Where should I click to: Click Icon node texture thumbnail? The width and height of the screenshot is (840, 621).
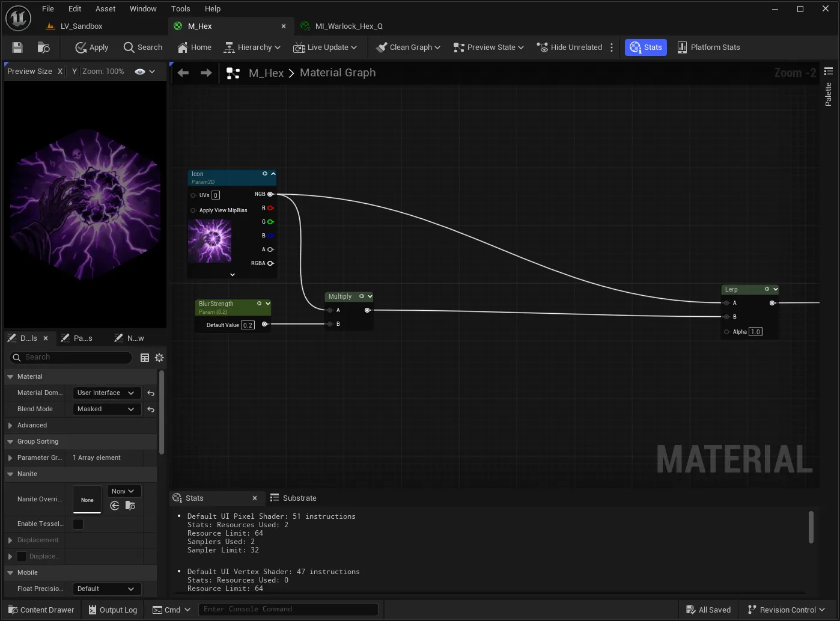[210, 241]
